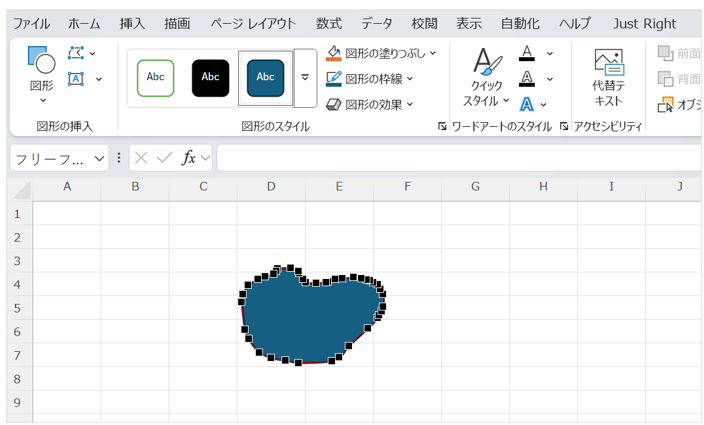Expand the text box dropdown arrow
The height and width of the screenshot is (425, 704).
(99, 79)
